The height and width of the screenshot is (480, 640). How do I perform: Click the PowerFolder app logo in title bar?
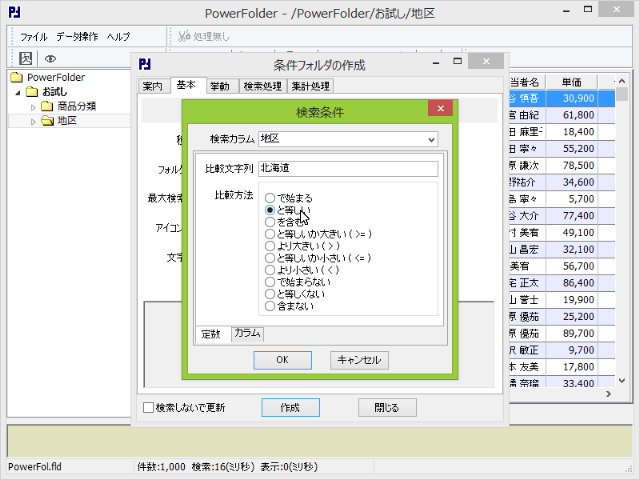tap(15, 12)
